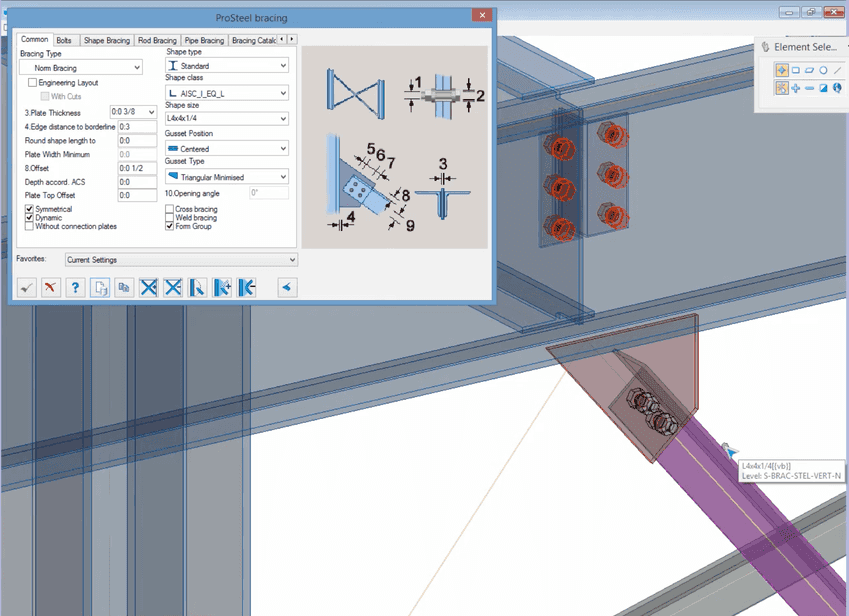Click the red X cancel icon
This screenshot has height=616, width=849.
point(50,287)
